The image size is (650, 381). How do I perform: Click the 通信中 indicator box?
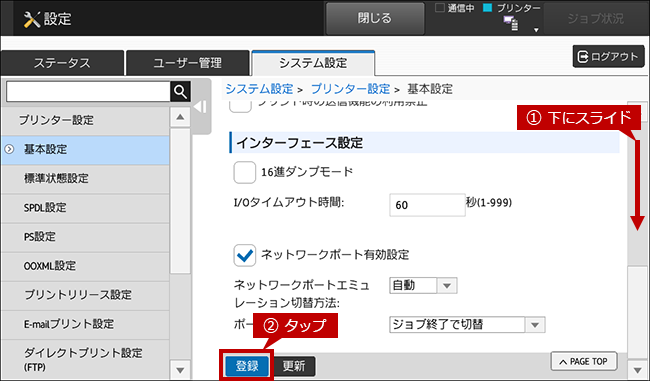pos(440,7)
